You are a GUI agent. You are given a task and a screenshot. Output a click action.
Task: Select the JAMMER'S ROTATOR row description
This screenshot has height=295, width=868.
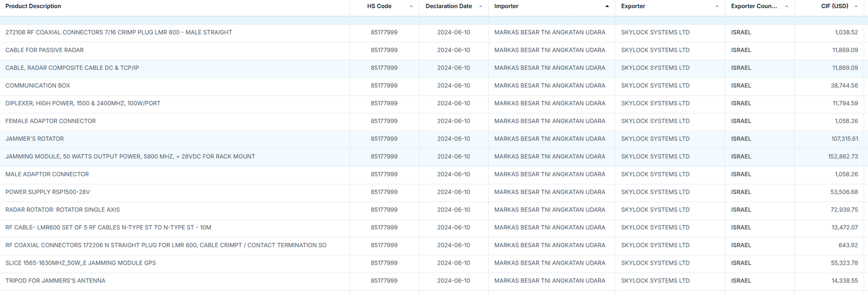point(35,139)
